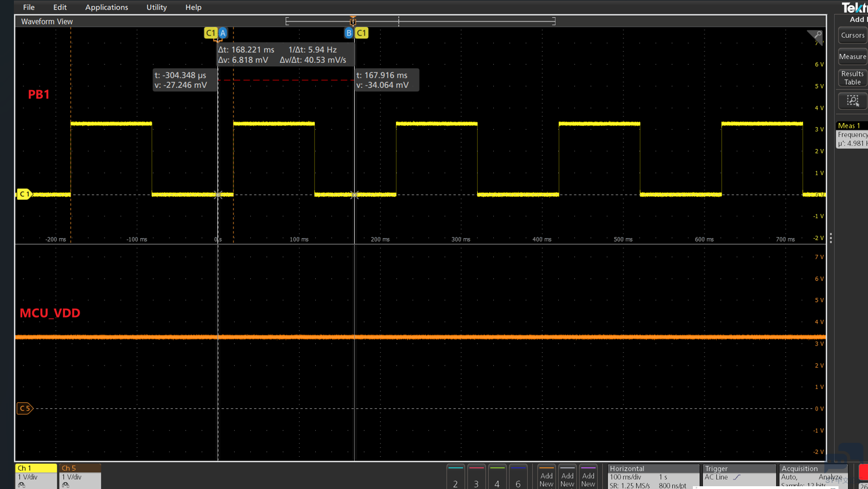Click the Waveform View title
868x489 pixels.
47,21
